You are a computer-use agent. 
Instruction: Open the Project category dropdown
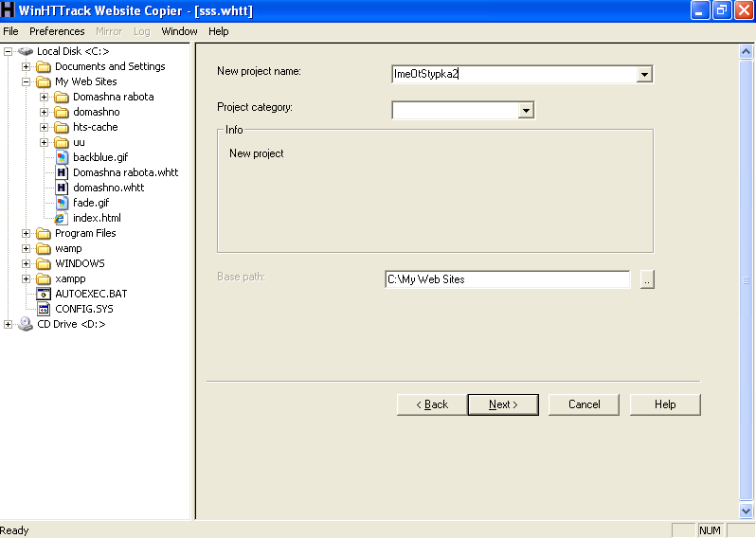pyautogui.click(x=526, y=111)
